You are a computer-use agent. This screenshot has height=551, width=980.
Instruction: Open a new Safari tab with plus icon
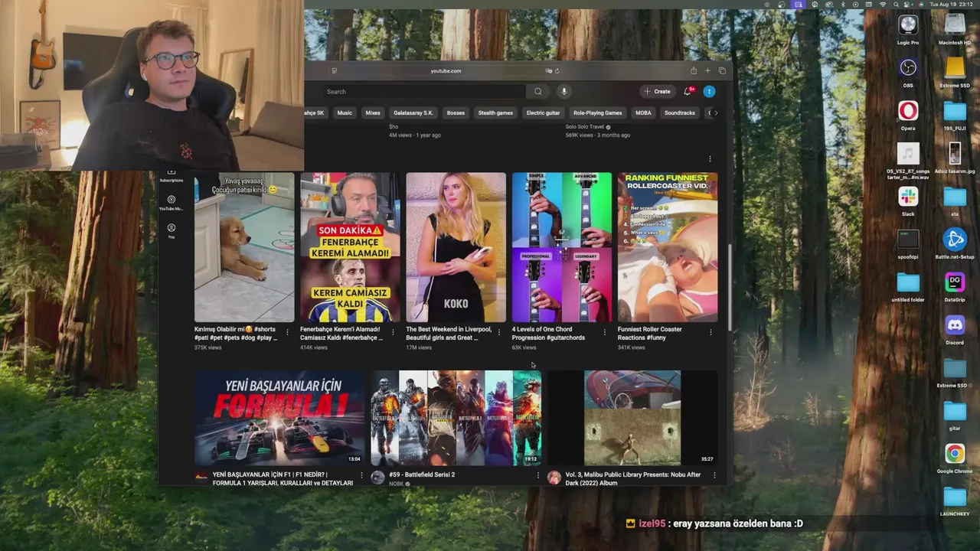(707, 70)
